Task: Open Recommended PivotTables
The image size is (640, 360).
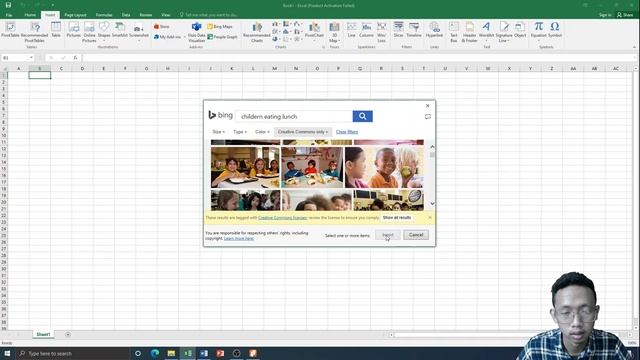Action: coord(34,32)
